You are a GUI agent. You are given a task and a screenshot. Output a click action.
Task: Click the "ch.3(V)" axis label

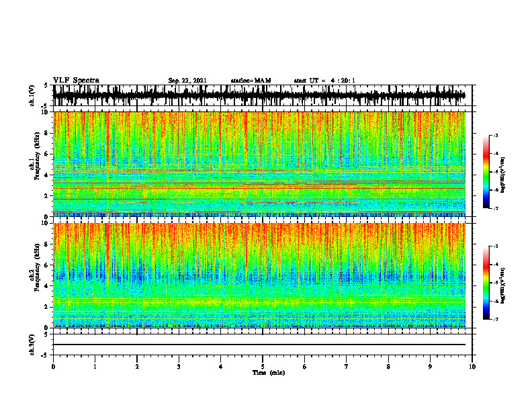(32, 345)
